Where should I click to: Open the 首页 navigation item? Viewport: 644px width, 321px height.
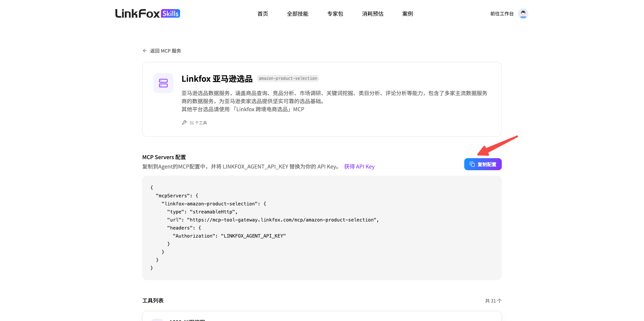coord(263,14)
